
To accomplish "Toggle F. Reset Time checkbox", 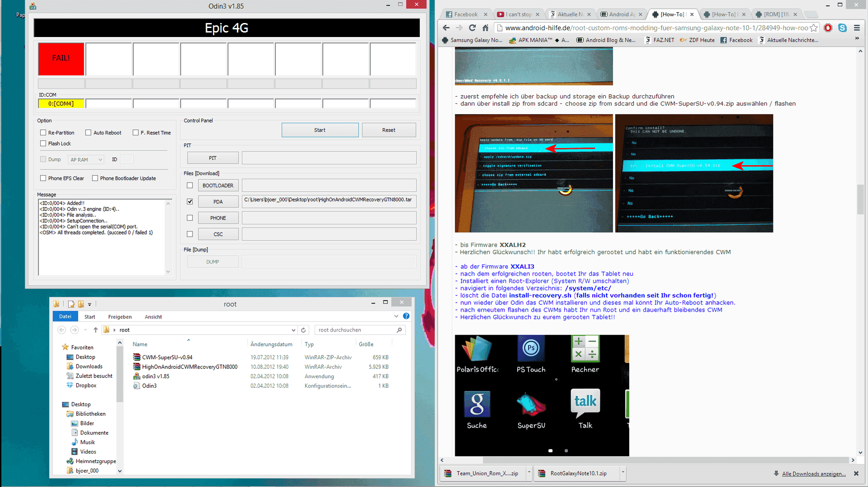I will pos(136,133).
